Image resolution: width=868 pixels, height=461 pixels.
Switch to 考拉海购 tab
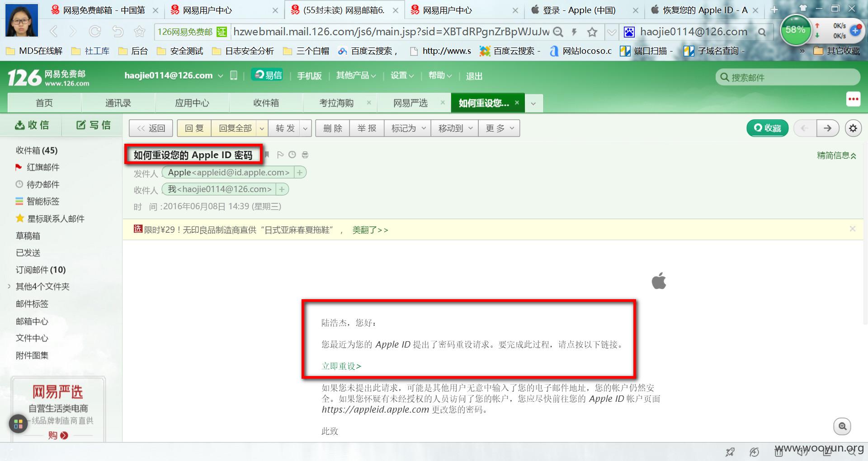click(336, 103)
